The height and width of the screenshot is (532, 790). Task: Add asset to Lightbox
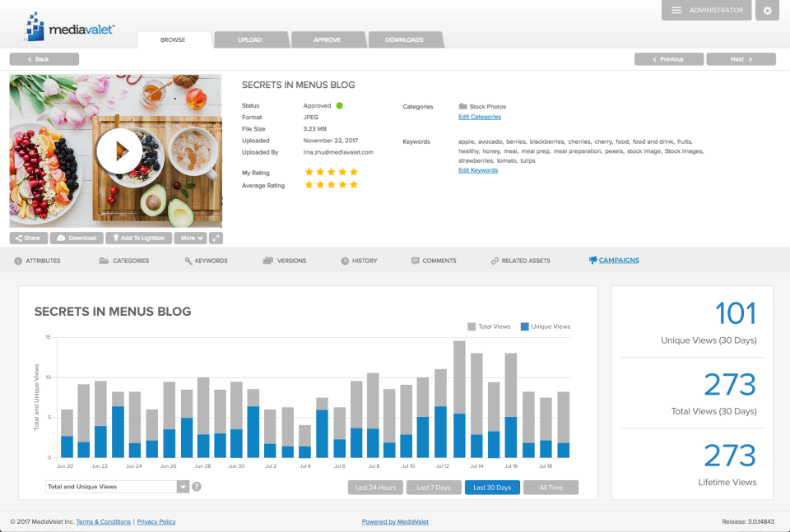point(138,238)
